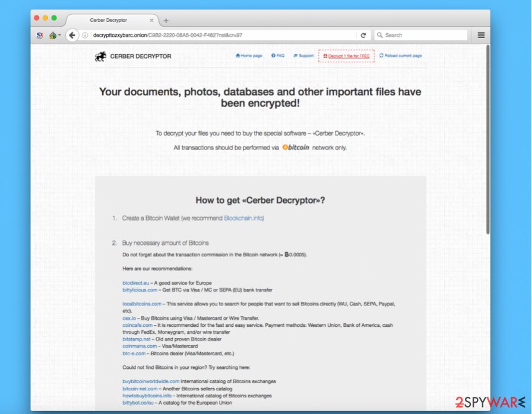Open the bittybot.co/eu link
Screen dimensions: 532x414
(x=138, y=403)
